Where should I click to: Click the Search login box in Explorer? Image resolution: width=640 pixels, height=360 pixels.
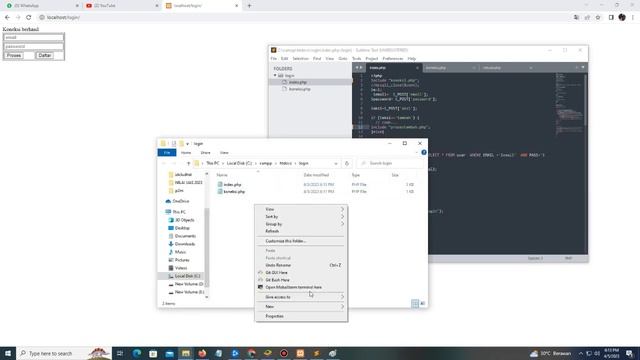coord(391,163)
